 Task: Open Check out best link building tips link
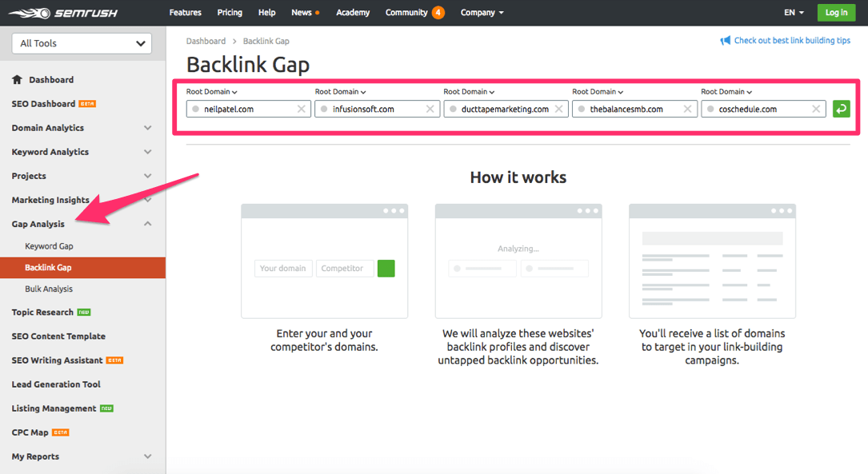(x=792, y=41)
